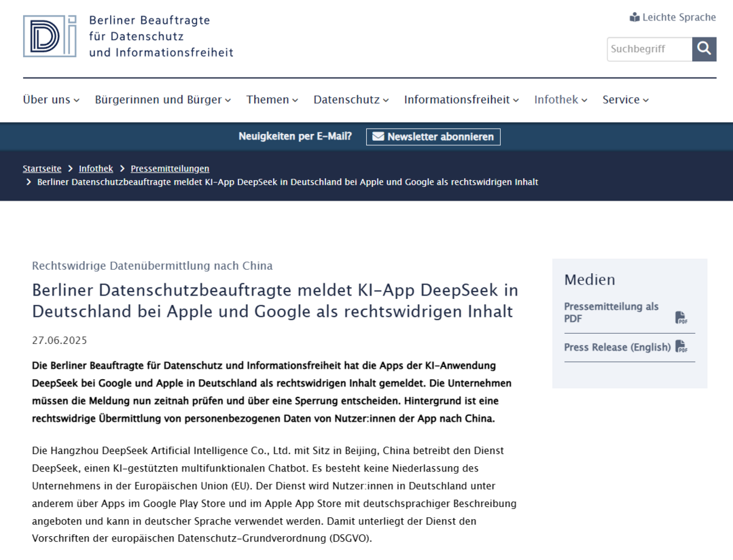The image size is (733, 560).
Task: Click the Medien sidebar heading
Action: (x=590, y=280)
